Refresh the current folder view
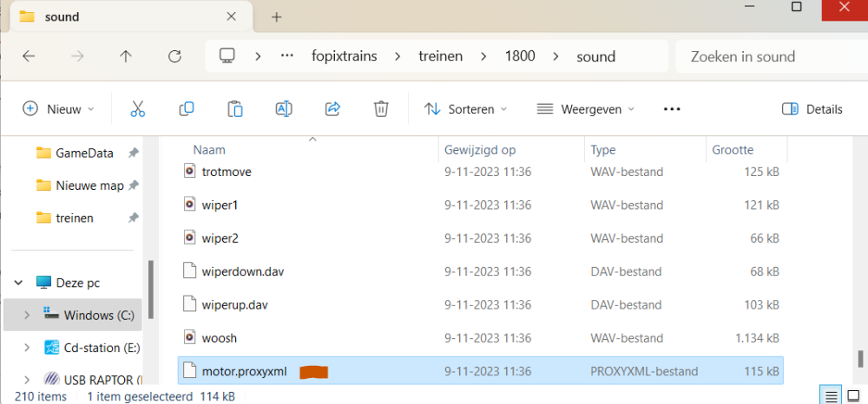The image size is (868, 404). pos(174,56)
